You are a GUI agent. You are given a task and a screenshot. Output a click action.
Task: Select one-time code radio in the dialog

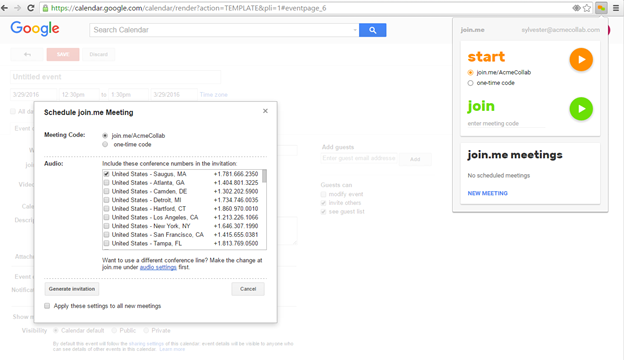(x=105, y=144)
